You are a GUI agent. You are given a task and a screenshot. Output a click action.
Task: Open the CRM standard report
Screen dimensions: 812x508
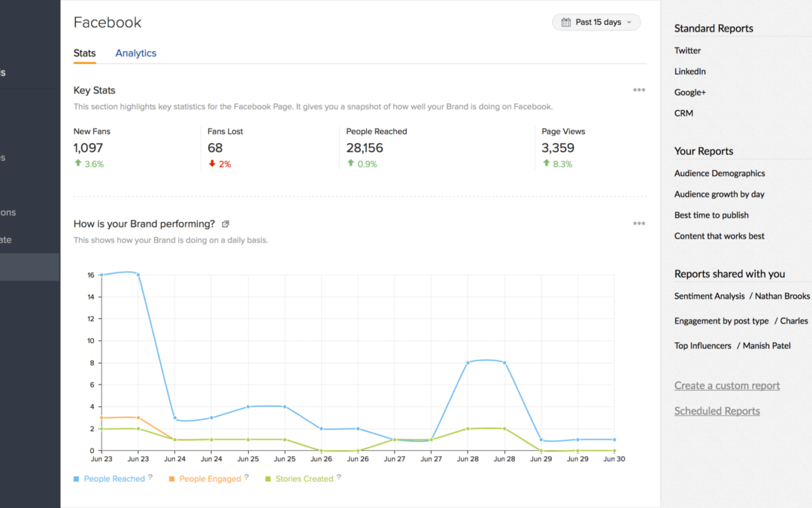coord(683,113)
